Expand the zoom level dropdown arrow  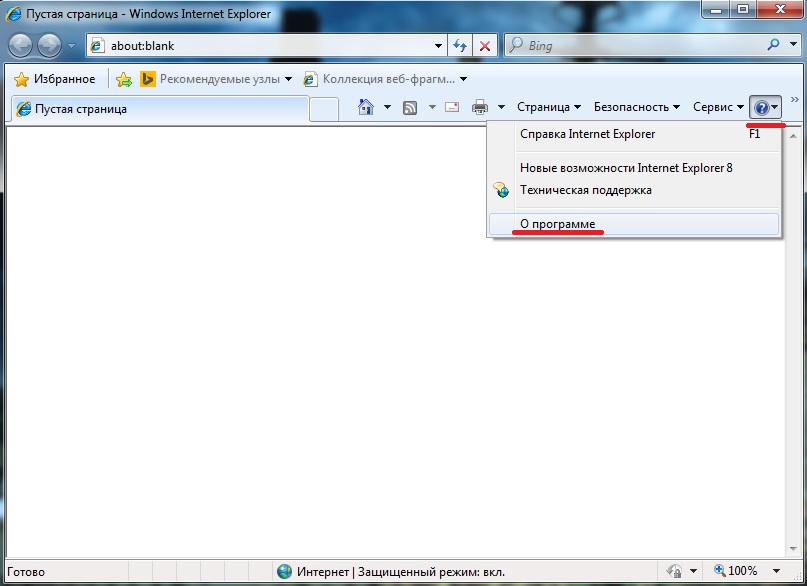(x=776, y=571)
